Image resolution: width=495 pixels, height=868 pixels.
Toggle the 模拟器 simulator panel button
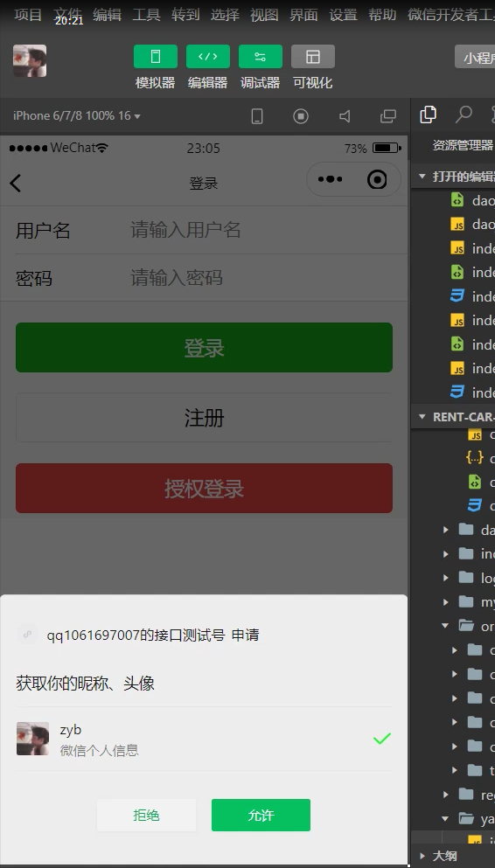pos(156,57)
